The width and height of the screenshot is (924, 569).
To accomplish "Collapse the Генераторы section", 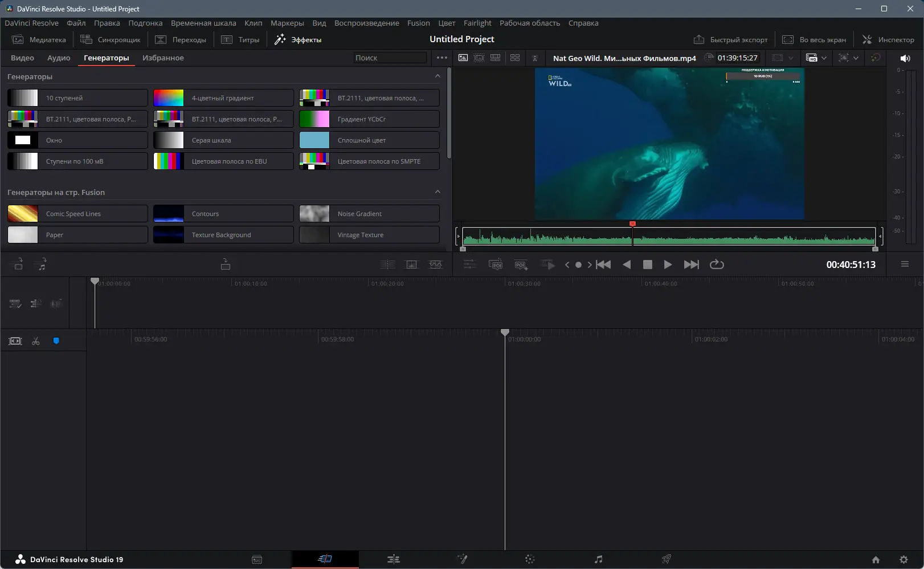I will click(x=438, y=76).
